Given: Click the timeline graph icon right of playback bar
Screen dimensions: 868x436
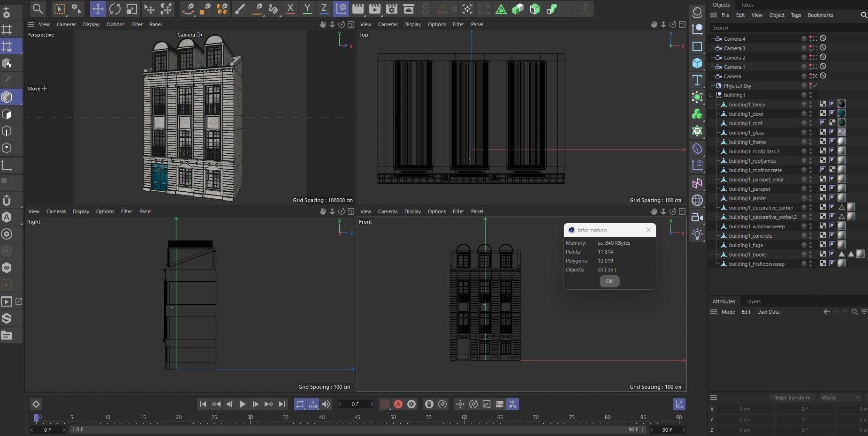Looking at the screenshot, I should 679,404.
